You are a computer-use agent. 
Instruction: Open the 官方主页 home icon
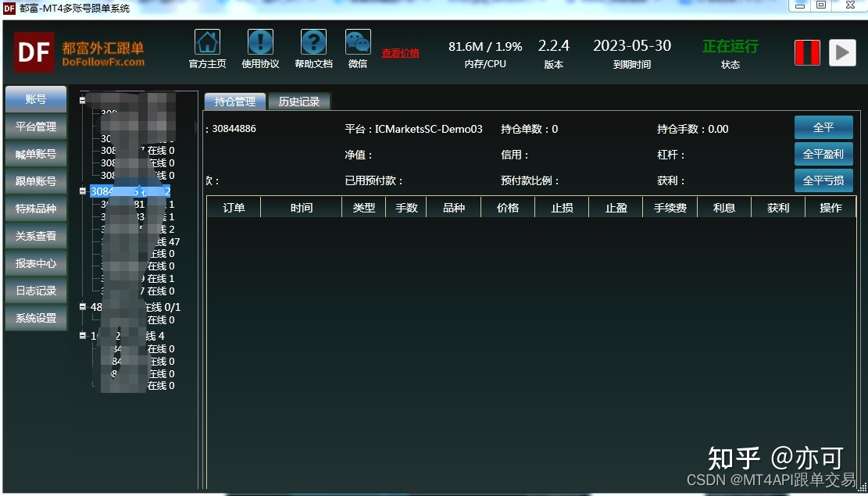207,42
